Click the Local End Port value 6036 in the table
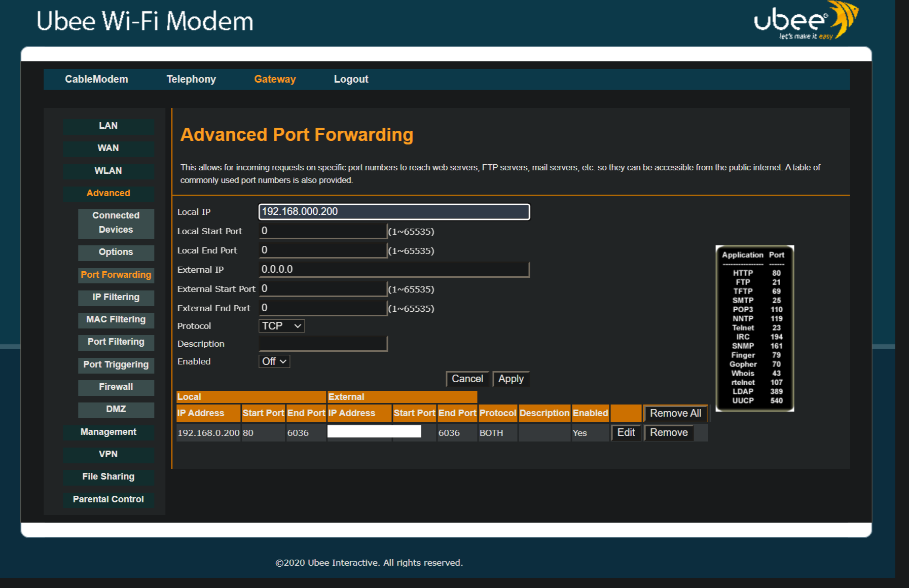Screen dimensions: 909x588 tap(306, 433)
